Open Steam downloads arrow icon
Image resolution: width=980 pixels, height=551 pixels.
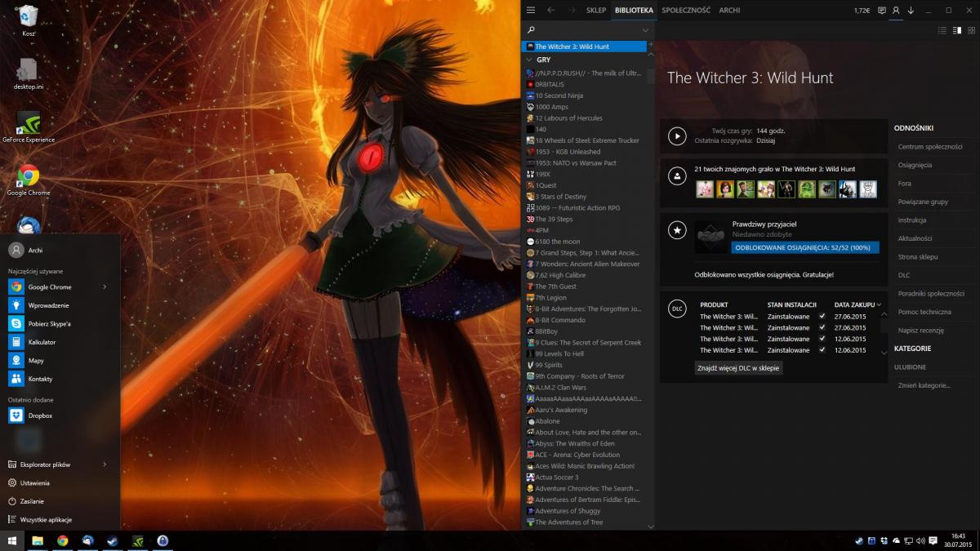(x=911, y=10)
